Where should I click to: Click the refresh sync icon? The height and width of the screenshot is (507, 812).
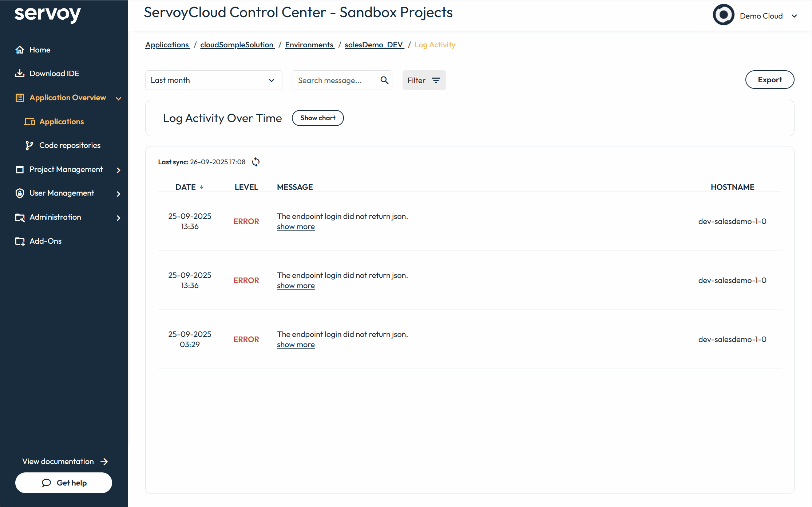(x=256, y=162)
